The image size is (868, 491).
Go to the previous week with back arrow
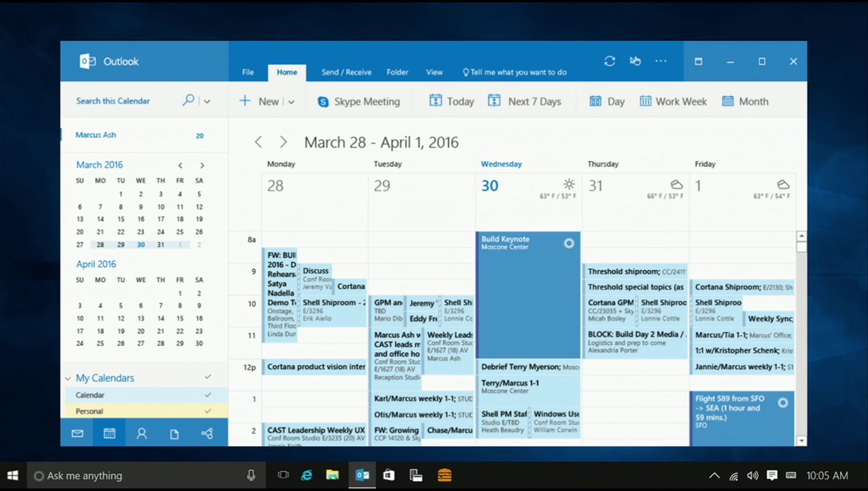(258, 142)
